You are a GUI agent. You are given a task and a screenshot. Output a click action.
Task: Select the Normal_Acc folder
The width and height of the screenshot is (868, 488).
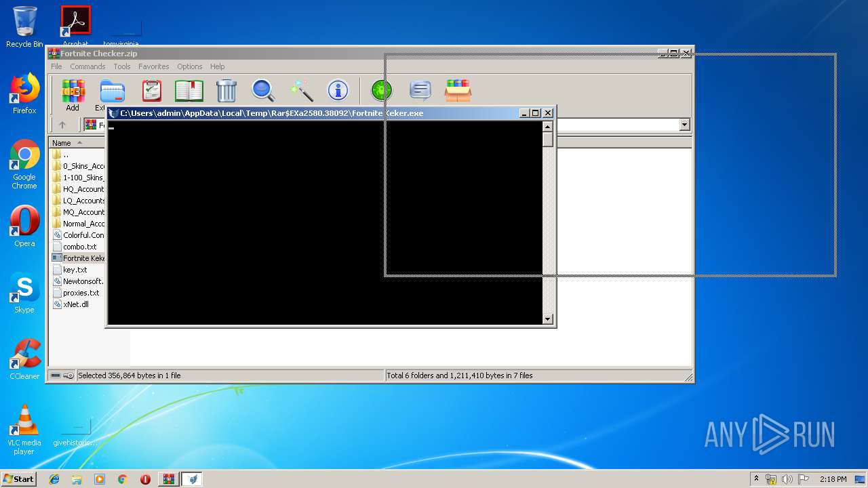coord(78,224)
